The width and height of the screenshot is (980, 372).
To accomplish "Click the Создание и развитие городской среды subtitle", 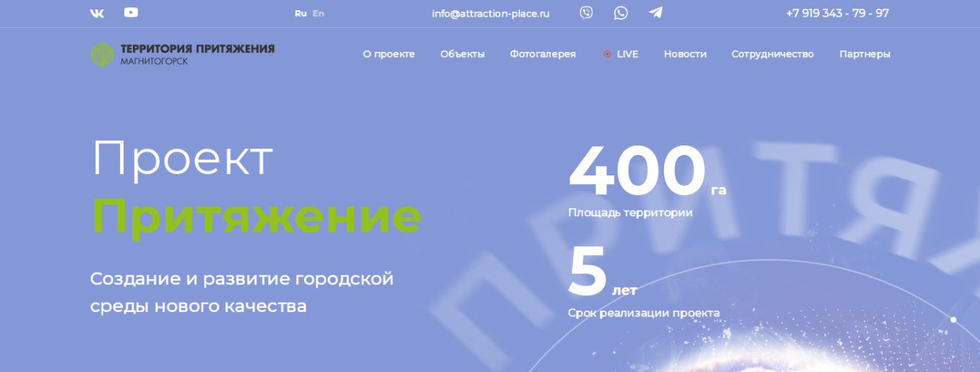I will [242, 292].
